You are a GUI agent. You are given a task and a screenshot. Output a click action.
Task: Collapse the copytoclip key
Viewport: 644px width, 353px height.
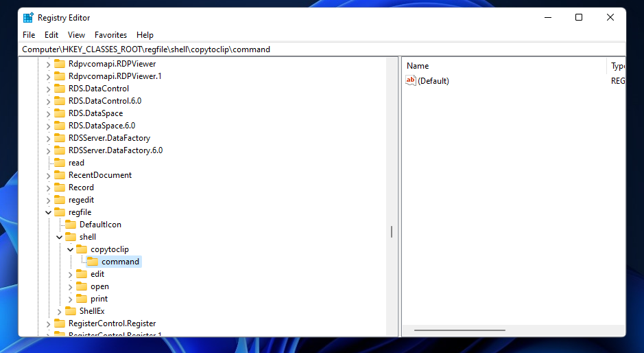71,249
